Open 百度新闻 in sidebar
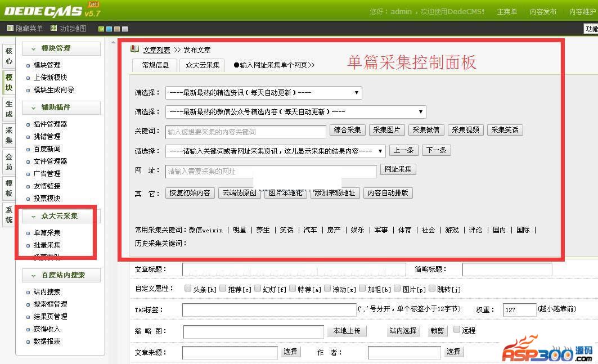The height and width of the screenshot is (364, 598). point(47,149)
